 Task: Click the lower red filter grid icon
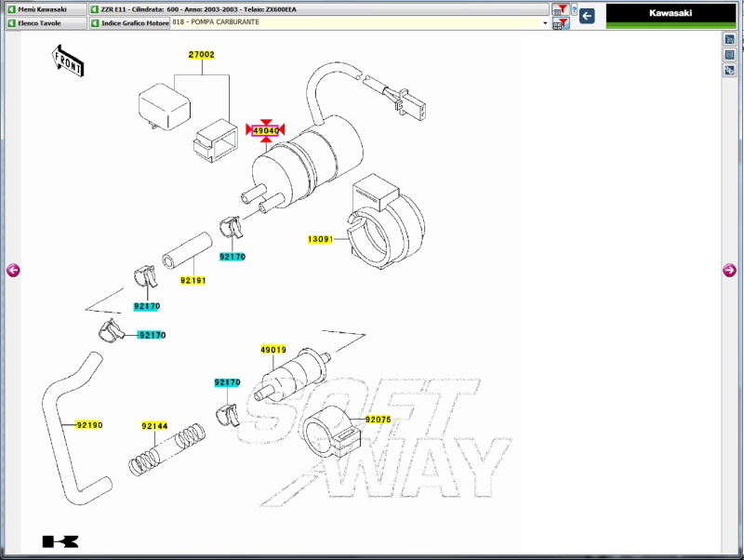(x=561, y=23)
